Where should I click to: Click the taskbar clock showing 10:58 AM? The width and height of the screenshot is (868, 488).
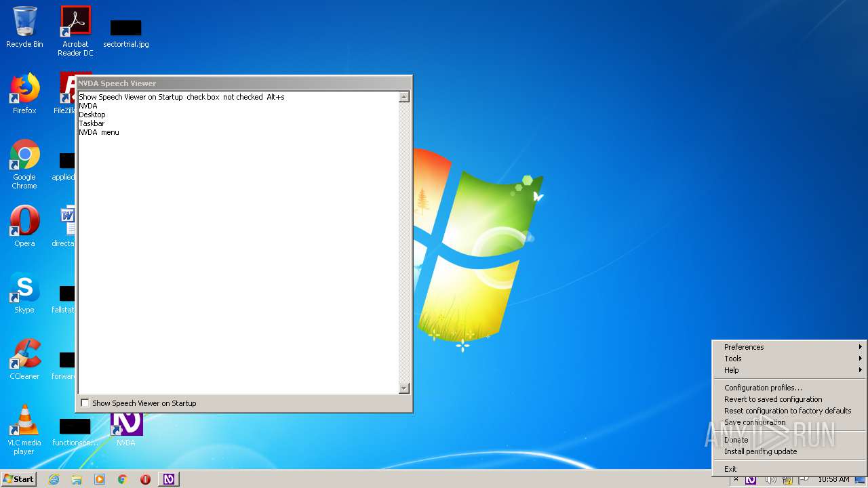coord(833,479)
